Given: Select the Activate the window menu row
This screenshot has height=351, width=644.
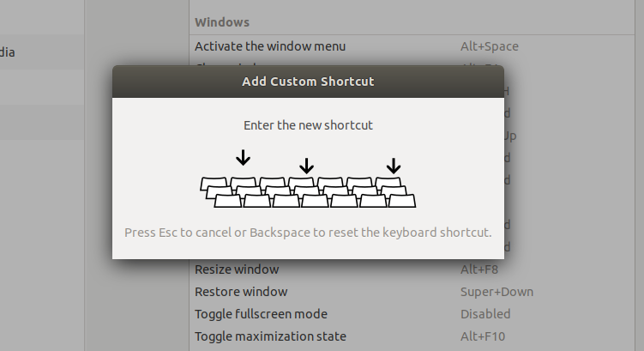Looking at the screenshot, I should pyautogui.click(x=412, y=46).
